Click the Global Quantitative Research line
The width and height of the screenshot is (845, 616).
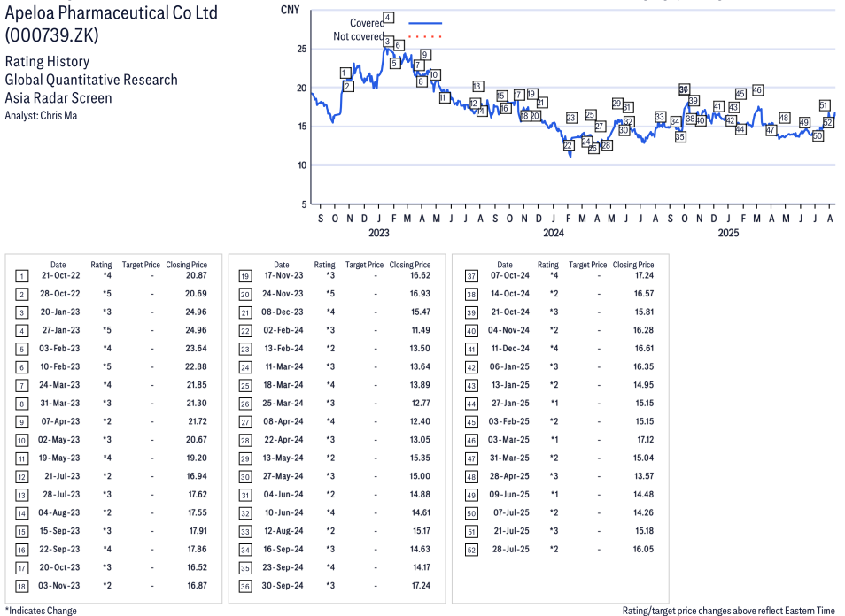(x=91, y=80)
